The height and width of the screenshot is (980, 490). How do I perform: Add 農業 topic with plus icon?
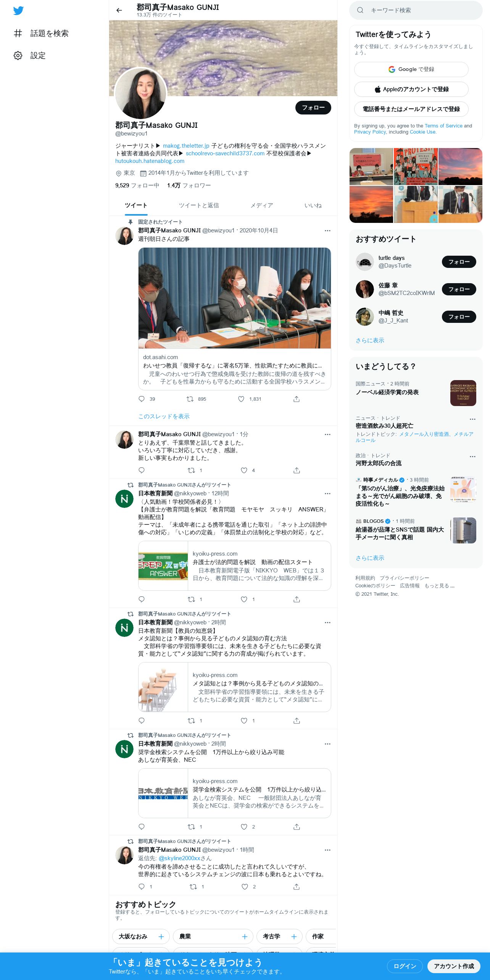(x=245, y=936)
